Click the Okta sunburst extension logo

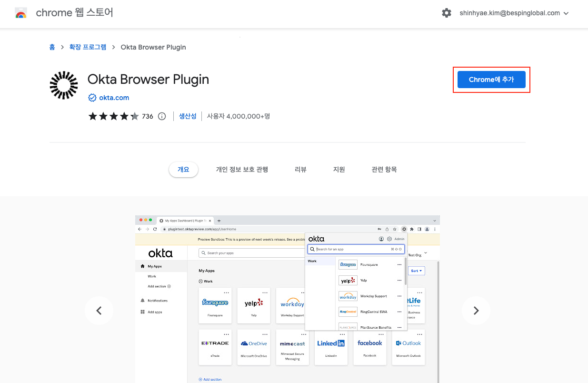tap(64, 85)
